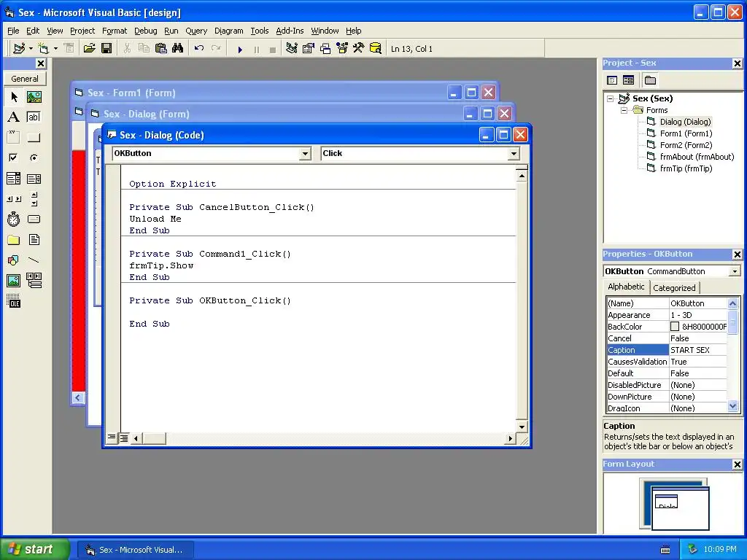Open Form Layout Window from toolbar
The height and width of the screenshot is (560, 747).
325,49
